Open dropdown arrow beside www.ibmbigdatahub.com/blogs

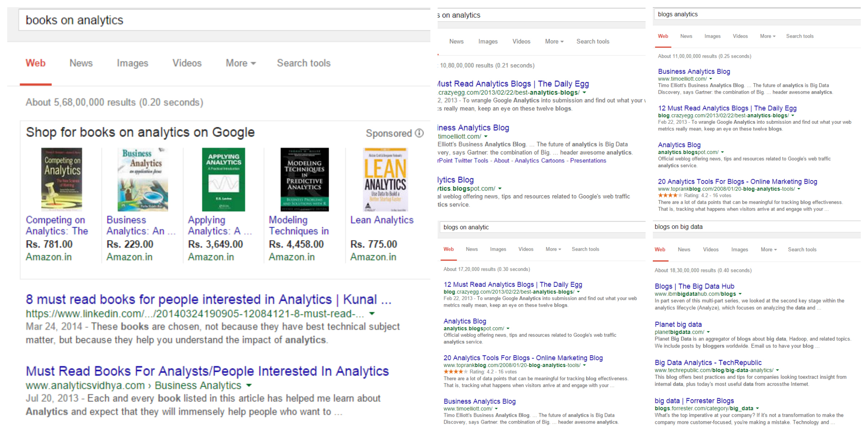click(x=740, y=294)
